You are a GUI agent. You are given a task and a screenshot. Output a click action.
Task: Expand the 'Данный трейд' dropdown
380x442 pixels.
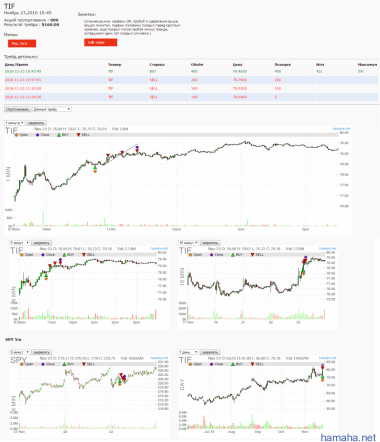[52, 109]
